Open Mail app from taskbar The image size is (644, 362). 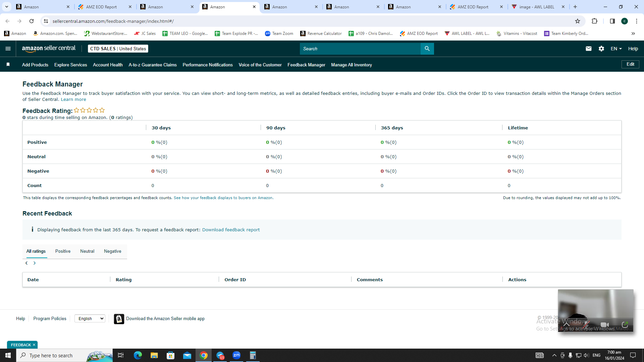click(x=187, y=355)
